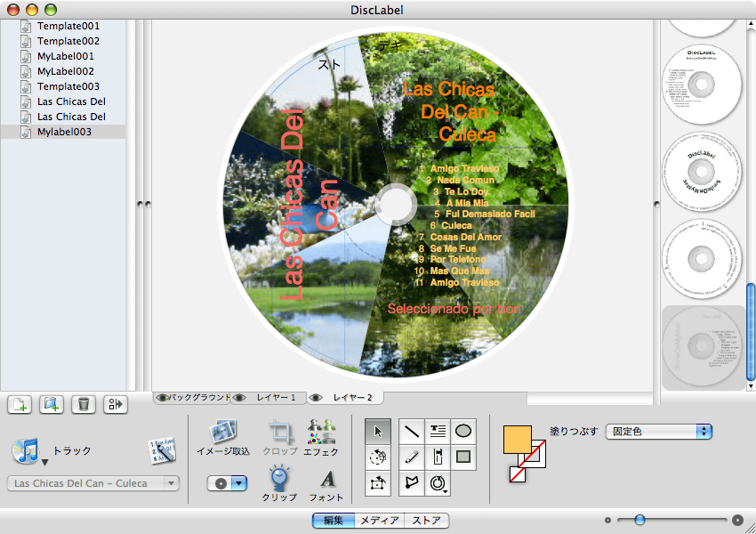This screenshot has height=534, width=756.
Task: Switch to the メディア tab
Action: coord(380,521)
